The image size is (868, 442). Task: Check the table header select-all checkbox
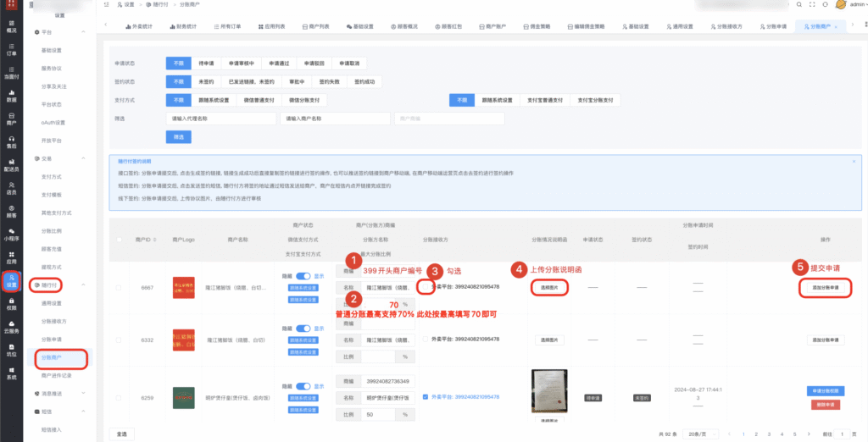[x=119, y=240]
